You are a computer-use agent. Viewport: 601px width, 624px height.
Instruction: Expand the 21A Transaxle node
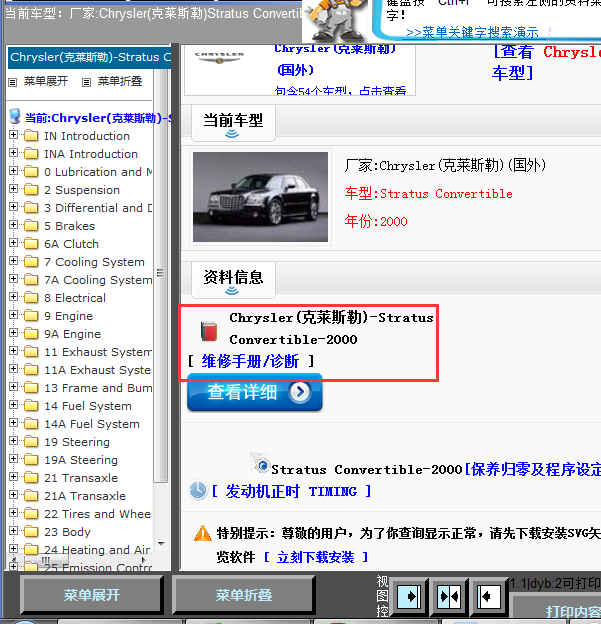coord(14,495)
